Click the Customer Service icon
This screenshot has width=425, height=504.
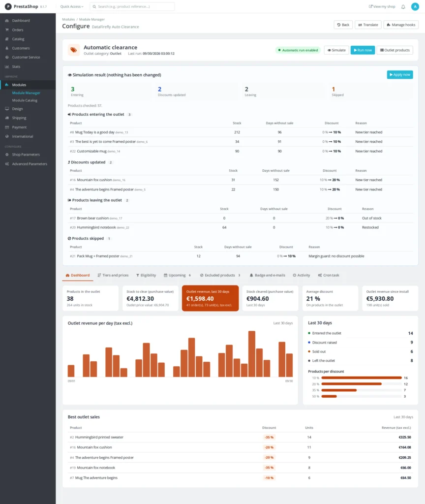[7, 57]
